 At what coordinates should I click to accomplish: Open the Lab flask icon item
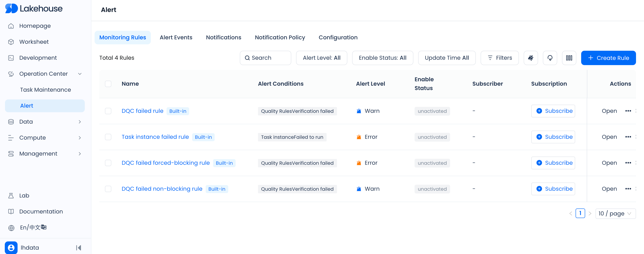pyautogui.click(x=11, y=196)
